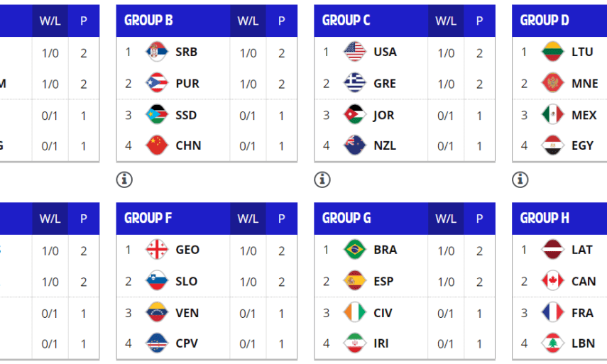
Task: Click the ESP team name
Action: click(385, 281)
